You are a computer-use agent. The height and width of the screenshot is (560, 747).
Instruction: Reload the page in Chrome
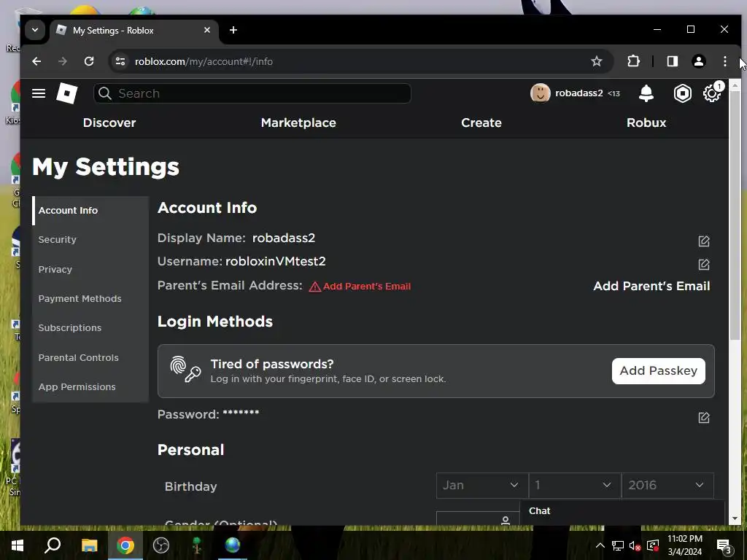(88, 61)
